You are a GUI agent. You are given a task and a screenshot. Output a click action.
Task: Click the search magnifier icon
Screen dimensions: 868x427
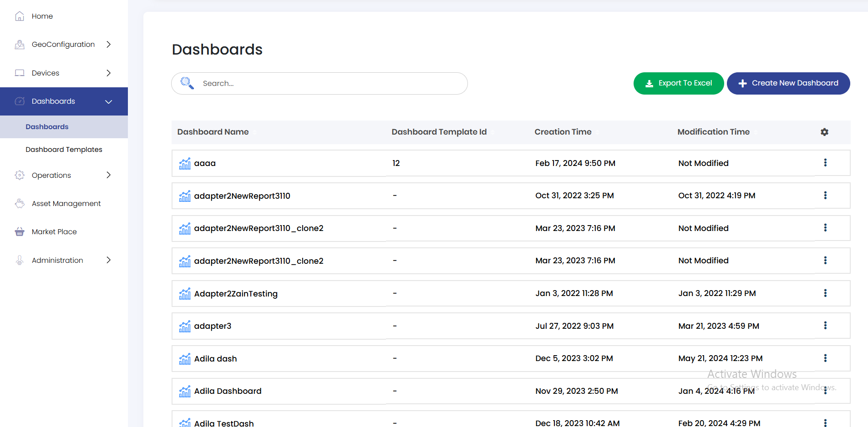pyautogui.click(x=187, y=83)
